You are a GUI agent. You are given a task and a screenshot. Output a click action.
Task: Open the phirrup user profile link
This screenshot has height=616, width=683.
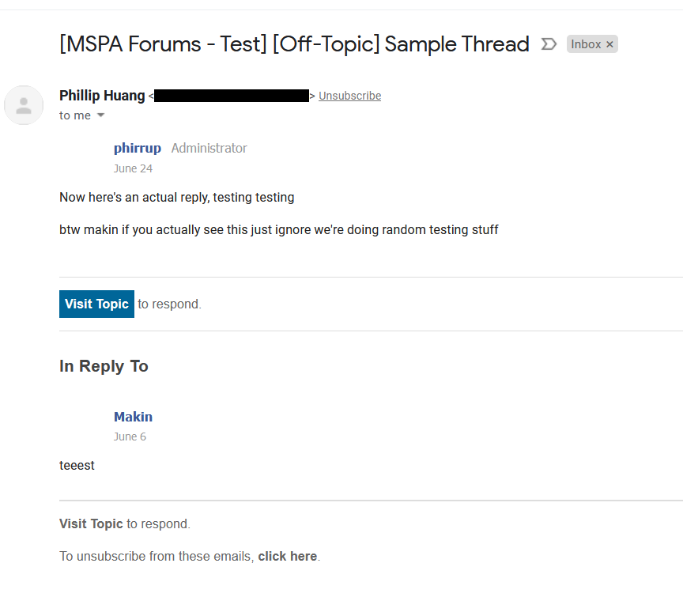[137, 148]
